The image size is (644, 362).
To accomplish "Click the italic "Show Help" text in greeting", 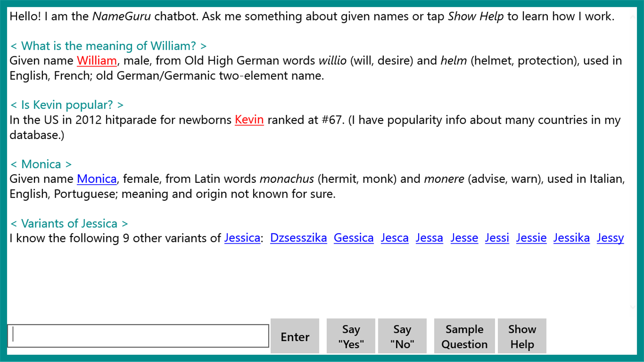I will coord(476,17).
